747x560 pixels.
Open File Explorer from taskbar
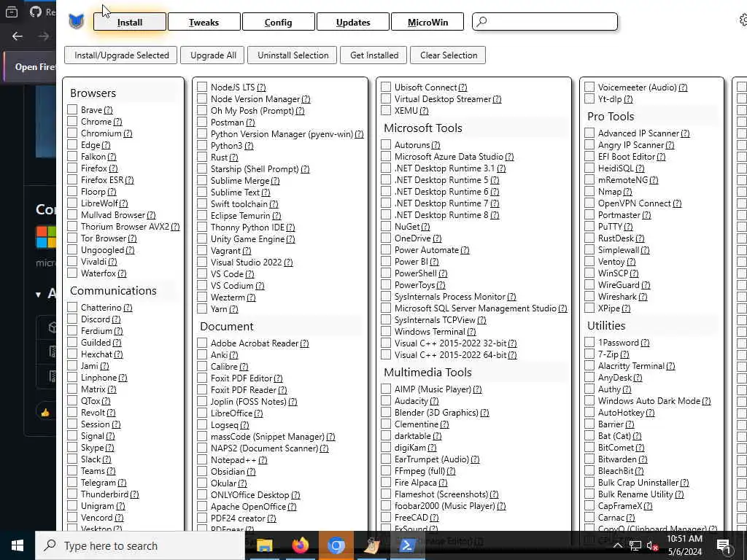coord(264,545)
